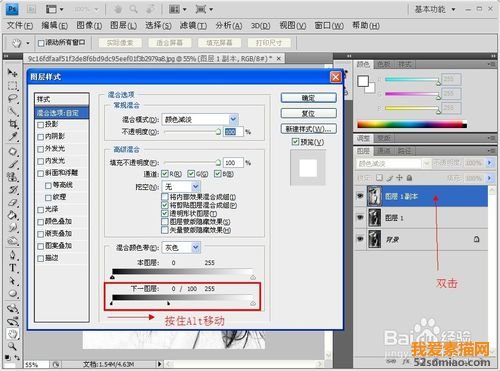Screen dimensions: 500x371
Task: Select the Magic Wand tool
Action: 13,111
